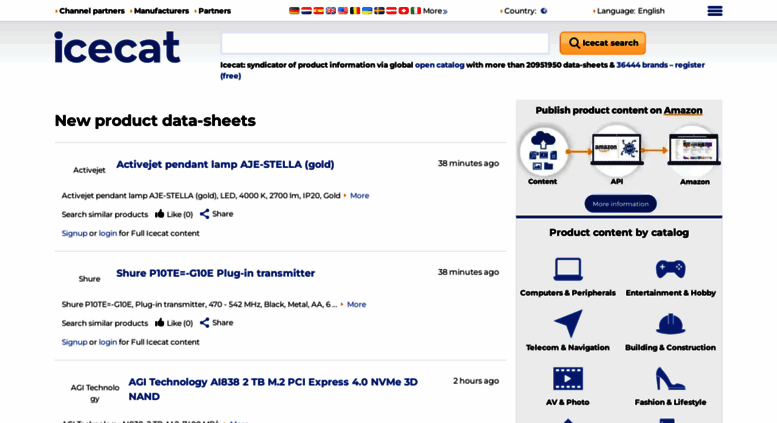Select the Italian flag icon

tap(416, 10)
